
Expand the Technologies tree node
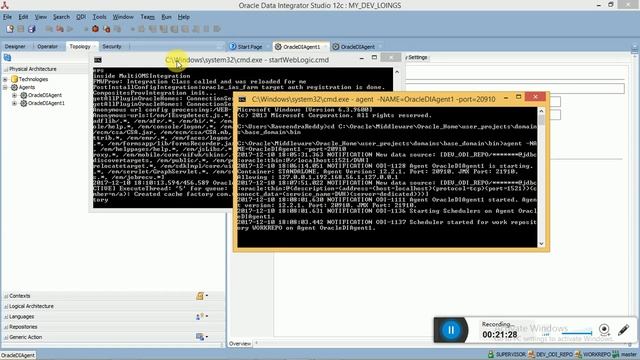[5, 79]
